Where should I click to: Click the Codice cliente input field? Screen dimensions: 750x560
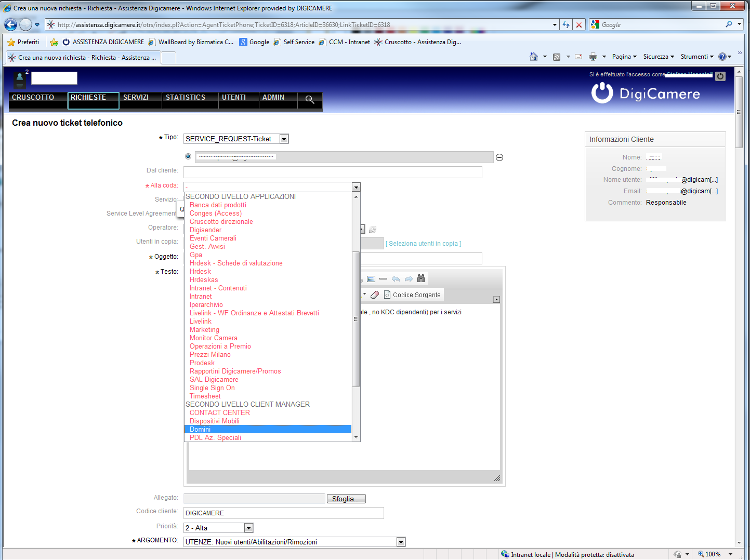coord(284,513)
